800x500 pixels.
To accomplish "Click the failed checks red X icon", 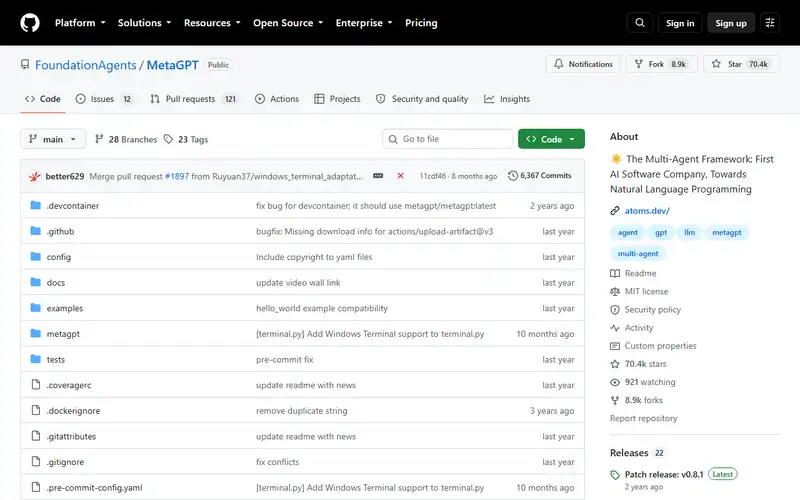I will click(x=401, y=176).
